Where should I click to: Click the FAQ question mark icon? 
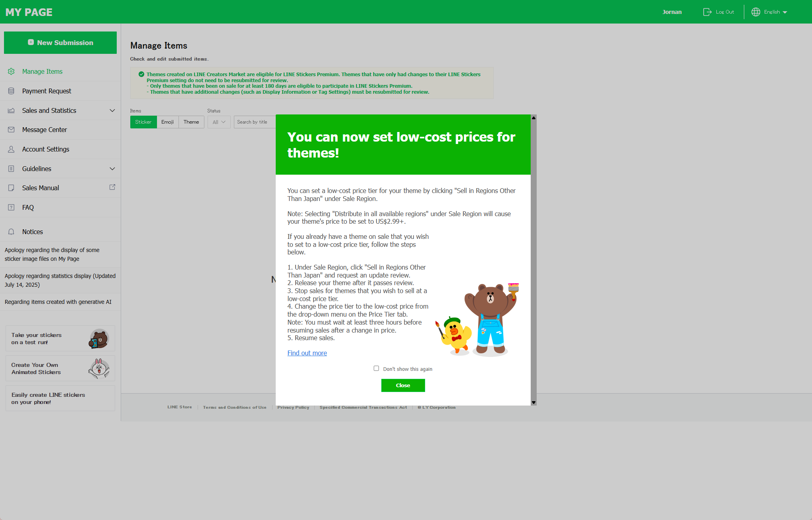[11, 207]
